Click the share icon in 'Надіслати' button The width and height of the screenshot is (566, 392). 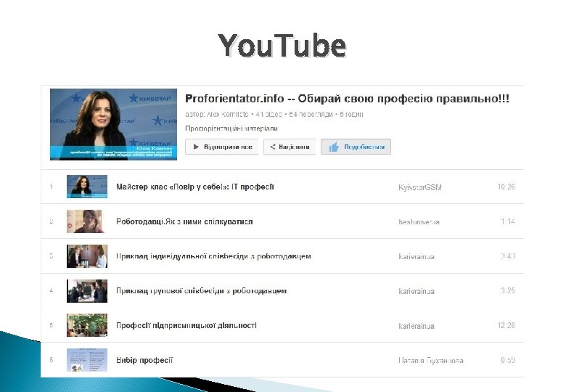click(273, 147)
